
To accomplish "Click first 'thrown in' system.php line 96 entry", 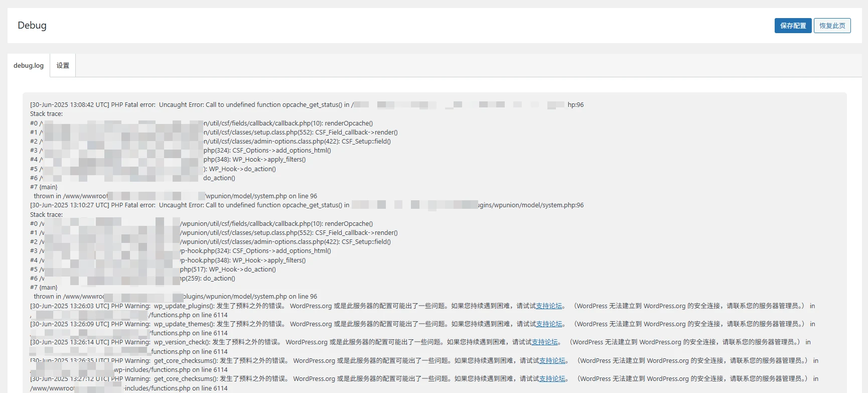I will pos(261,196).
